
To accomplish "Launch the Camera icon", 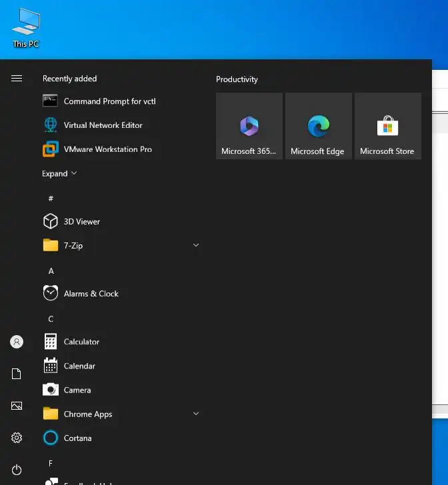I will [51, 390].
